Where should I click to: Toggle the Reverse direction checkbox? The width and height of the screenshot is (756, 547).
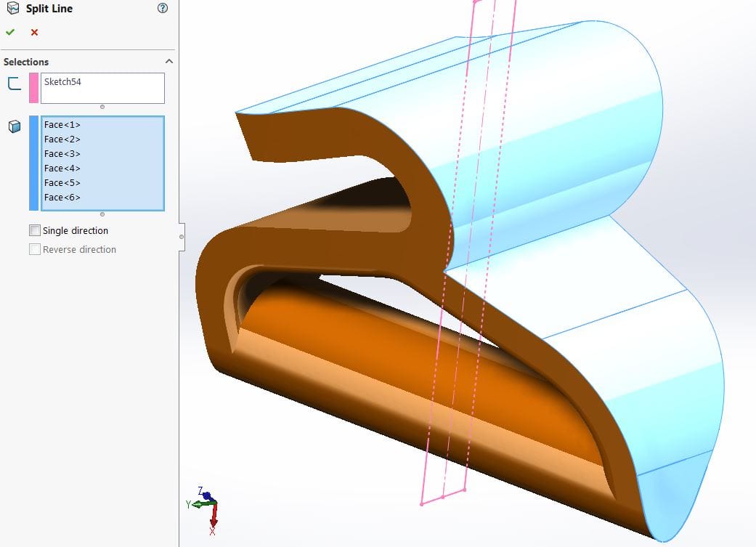pyautogui.click(x=35, y=249)
